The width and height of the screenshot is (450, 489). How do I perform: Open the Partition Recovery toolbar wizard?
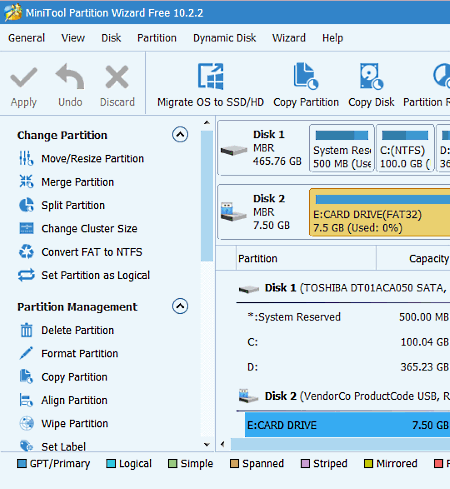(427, 85)
